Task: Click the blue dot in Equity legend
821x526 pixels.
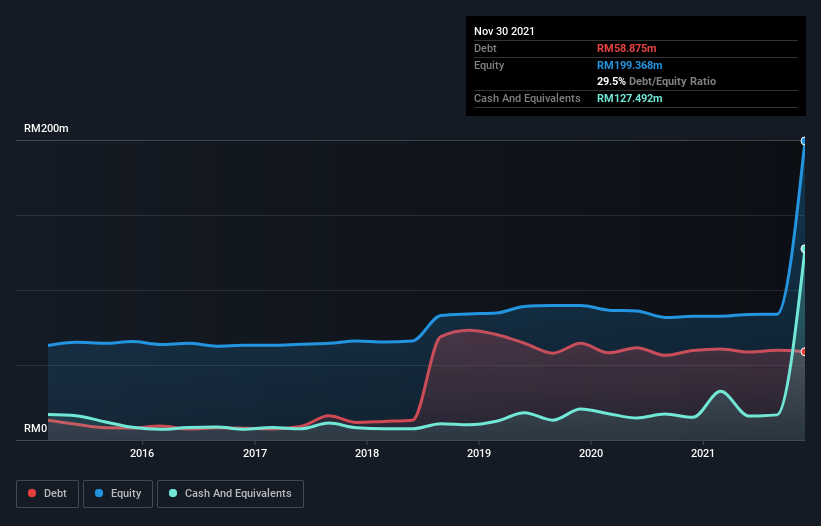Action: tap(99, 493)
